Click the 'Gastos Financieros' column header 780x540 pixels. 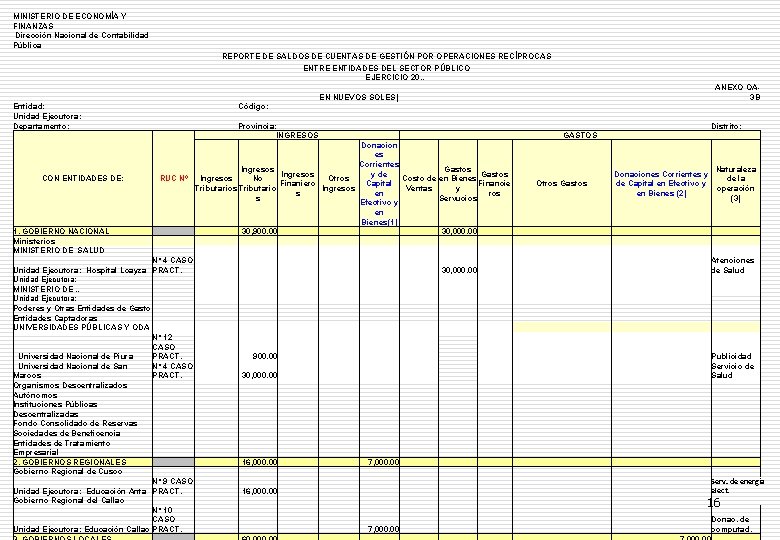tap(494, 183)
